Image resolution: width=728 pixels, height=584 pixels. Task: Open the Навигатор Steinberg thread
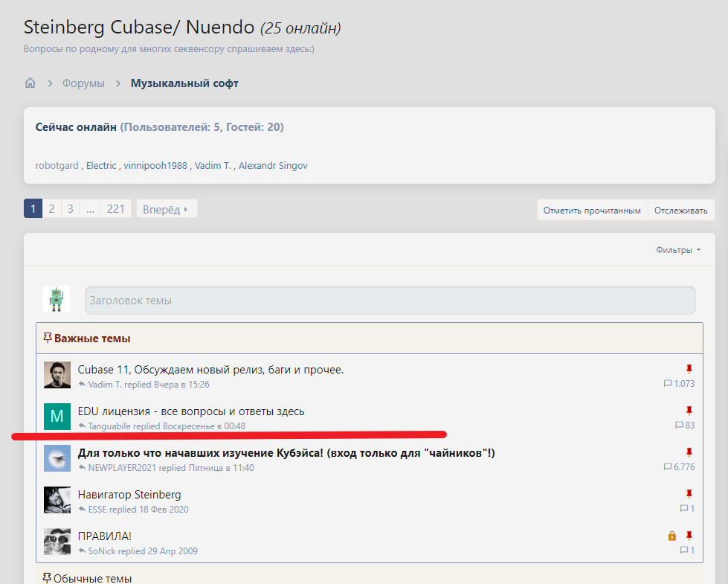point(129,495)
